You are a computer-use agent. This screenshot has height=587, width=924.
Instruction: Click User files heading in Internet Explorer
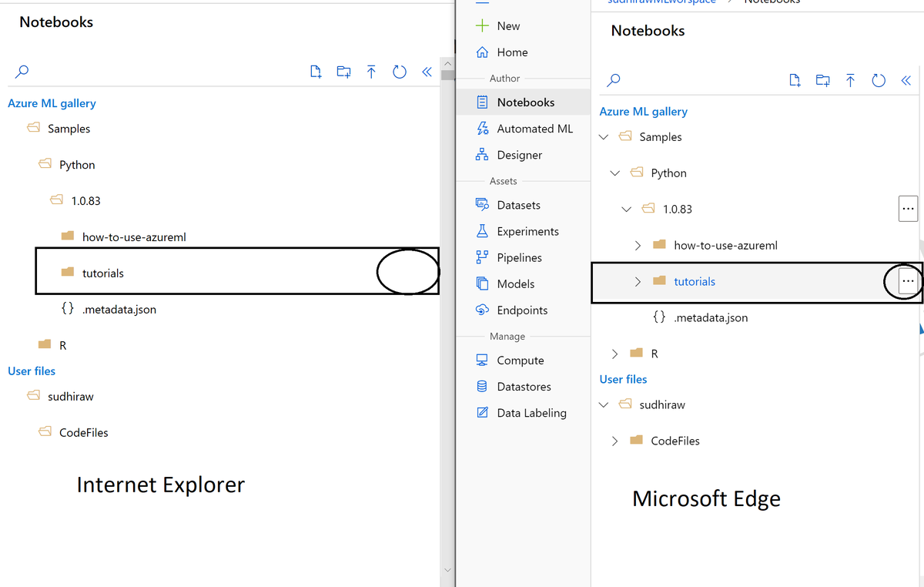[32, 371]
